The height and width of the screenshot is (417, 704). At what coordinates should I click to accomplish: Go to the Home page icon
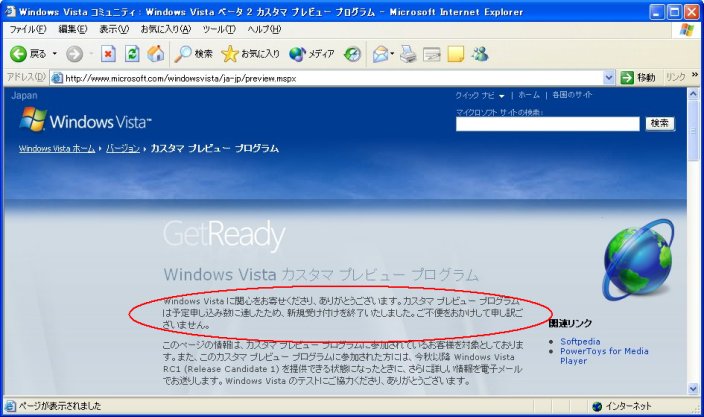tap(156, 54)
